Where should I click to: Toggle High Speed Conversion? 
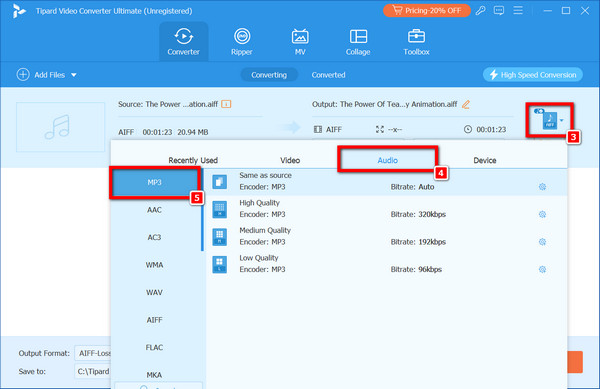click(533, 75)
